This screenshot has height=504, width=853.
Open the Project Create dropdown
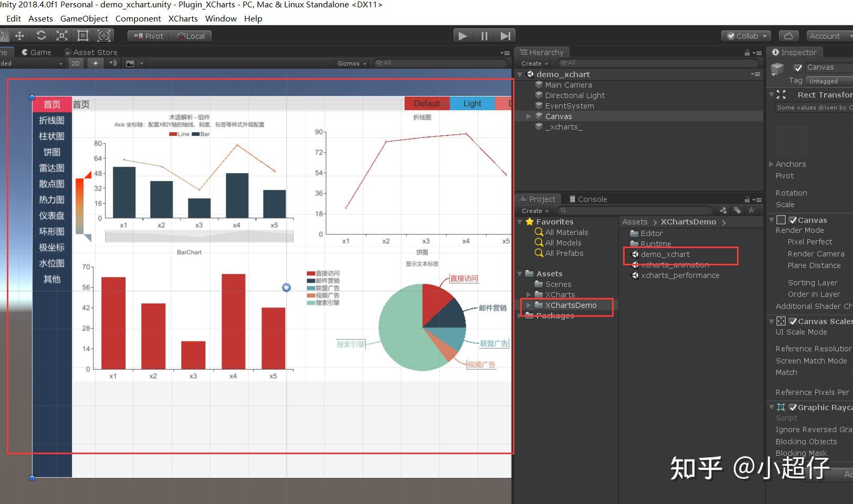(534, 211)
